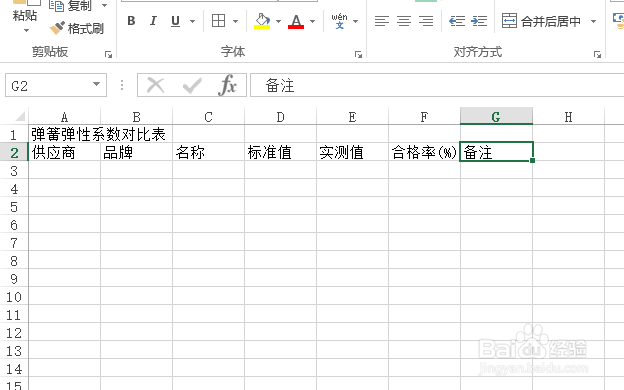Viewport: 624px width, 390px height.
Task: Select column H header
Action: (568, 117)
